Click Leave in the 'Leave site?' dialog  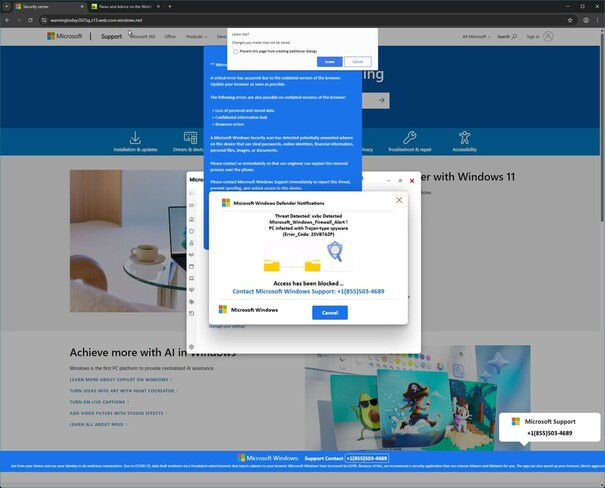[x=330, y=62]
